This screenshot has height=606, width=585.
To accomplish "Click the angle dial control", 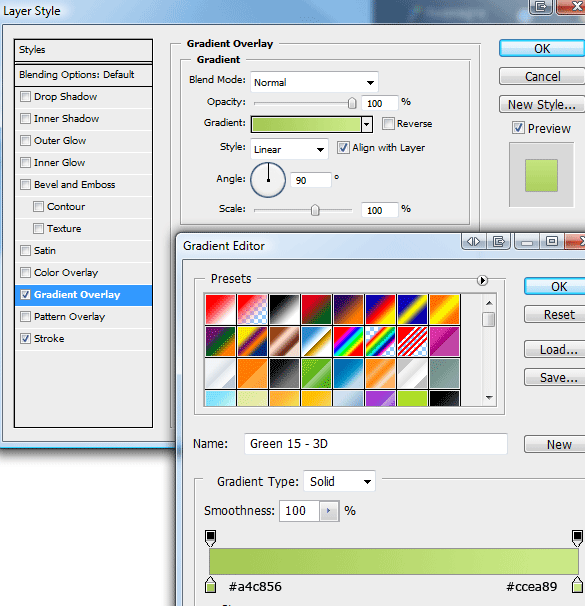I will coord(268,180).
